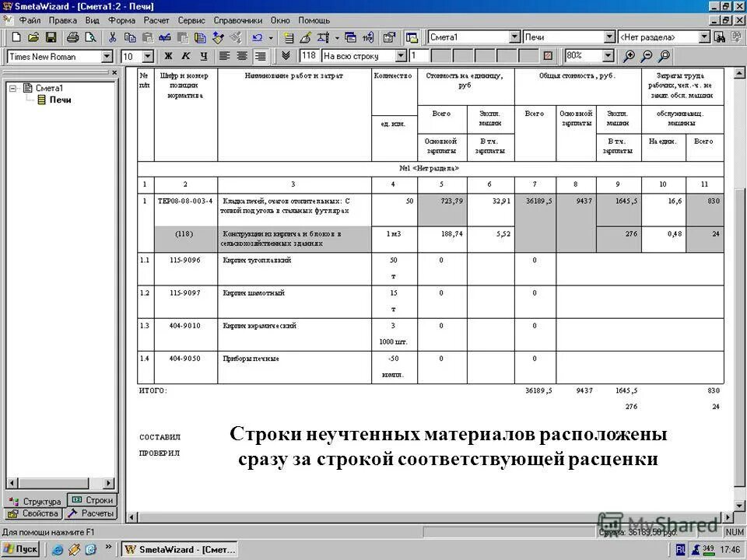Click the binoculars search icon in toolbar
This screenshot has height=560, width=747.
[720, 37]
